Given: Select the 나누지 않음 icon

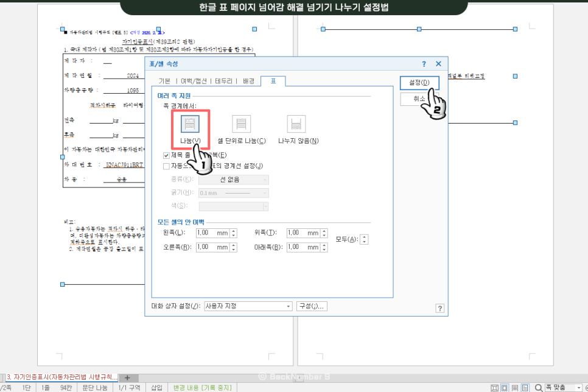Looking at the screenshot, I should (x=296, y=124).
